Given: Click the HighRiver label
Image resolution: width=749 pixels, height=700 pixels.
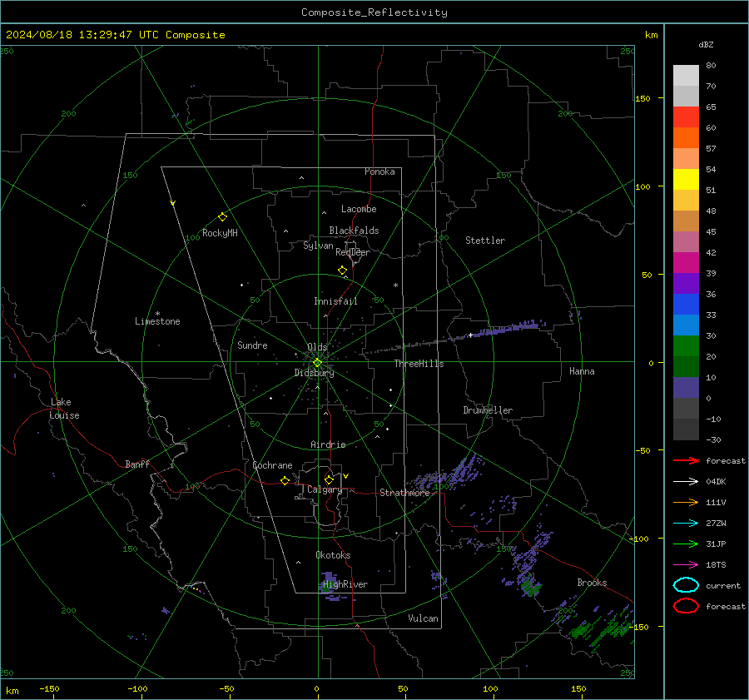Looking at the screenshot, I should (x=345, y=584).
